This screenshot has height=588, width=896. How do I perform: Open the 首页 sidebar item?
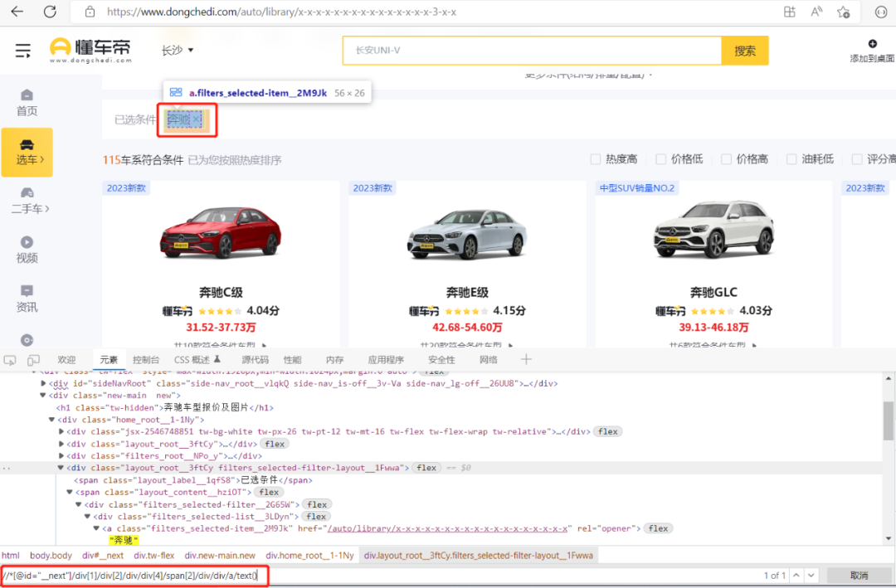click(27, 103)
